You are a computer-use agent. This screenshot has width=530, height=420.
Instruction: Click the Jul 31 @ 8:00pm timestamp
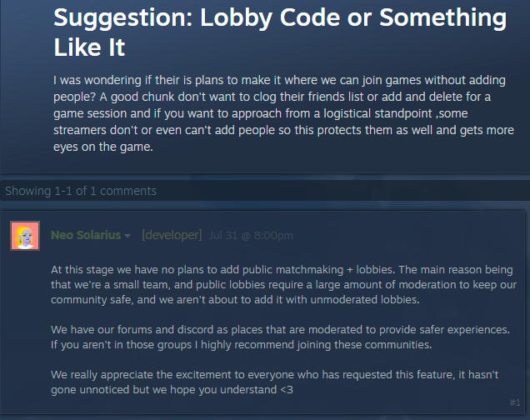251,235
